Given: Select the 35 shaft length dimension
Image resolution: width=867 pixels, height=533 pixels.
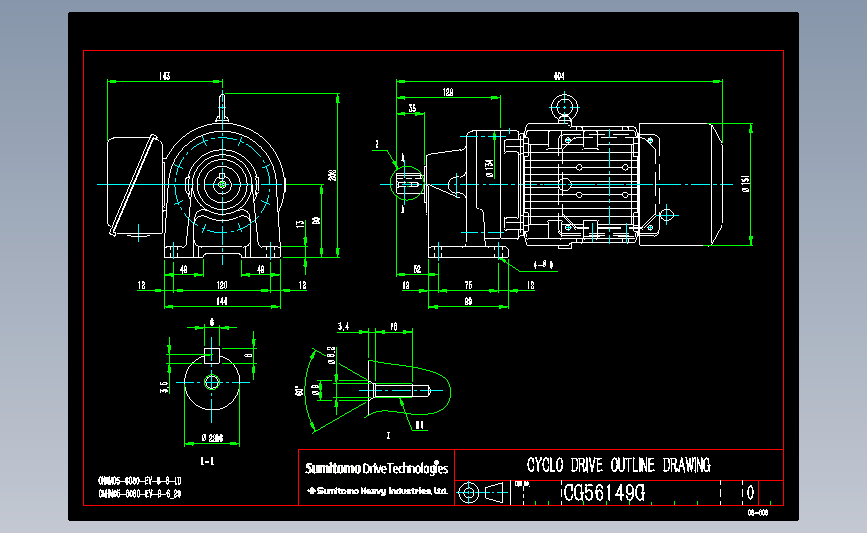Looking at the screenshot, I should [412, 108].
